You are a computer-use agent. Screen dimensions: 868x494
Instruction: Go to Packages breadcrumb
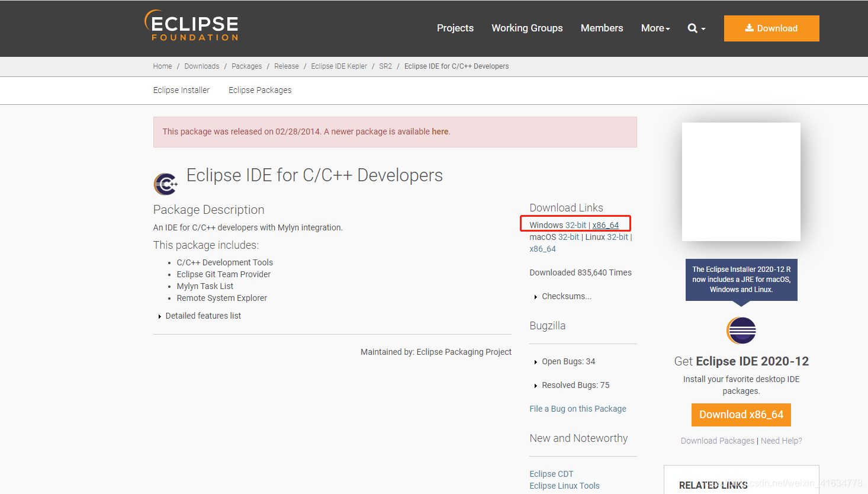(247, 66)
